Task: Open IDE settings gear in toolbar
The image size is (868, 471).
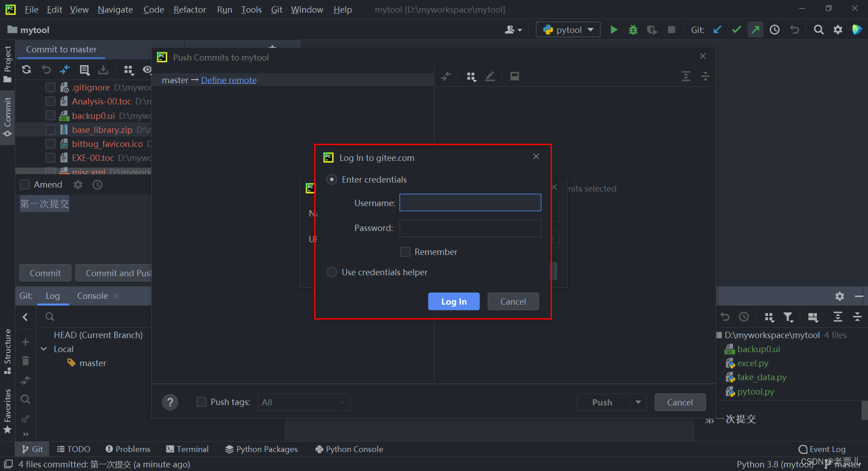Action: click(838, 30)
